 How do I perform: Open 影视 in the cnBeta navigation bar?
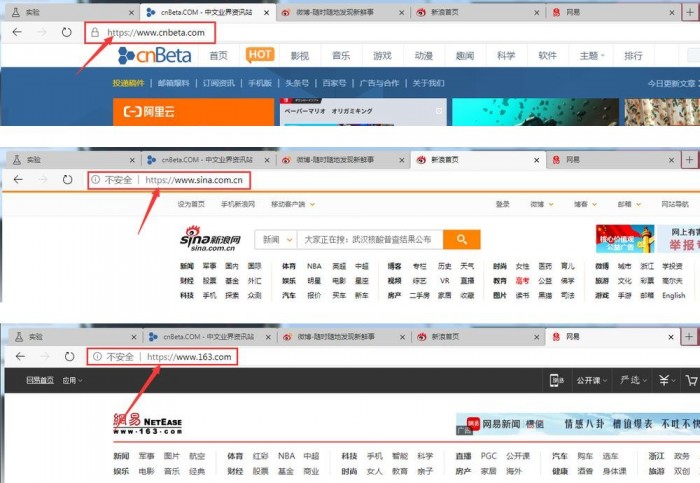[x=300, y=56]
